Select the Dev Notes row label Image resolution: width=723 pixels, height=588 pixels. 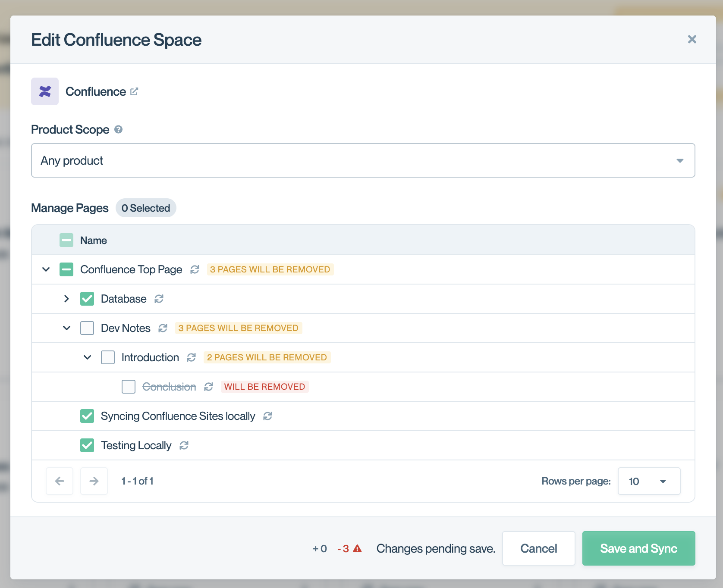pos(126,328)
